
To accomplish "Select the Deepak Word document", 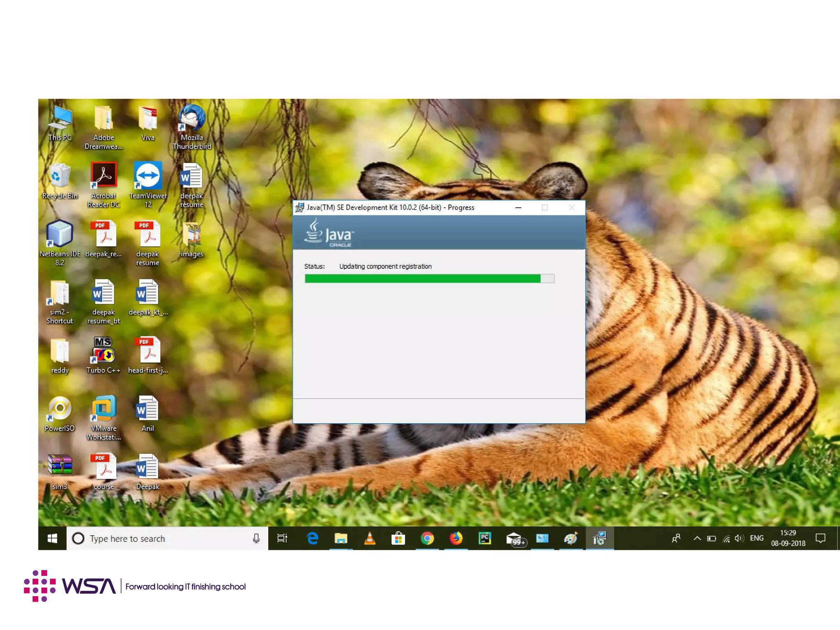I will (x=148, y=472).
